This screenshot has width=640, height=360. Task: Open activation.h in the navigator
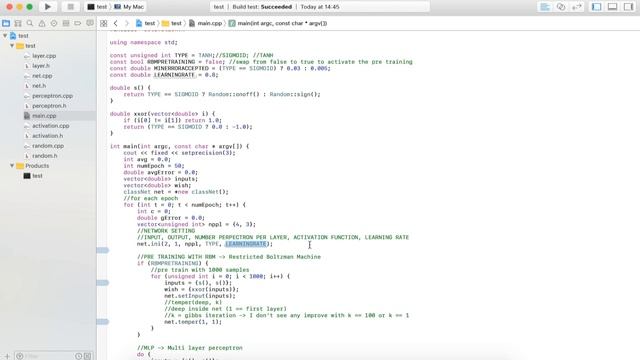click(47, 136)
